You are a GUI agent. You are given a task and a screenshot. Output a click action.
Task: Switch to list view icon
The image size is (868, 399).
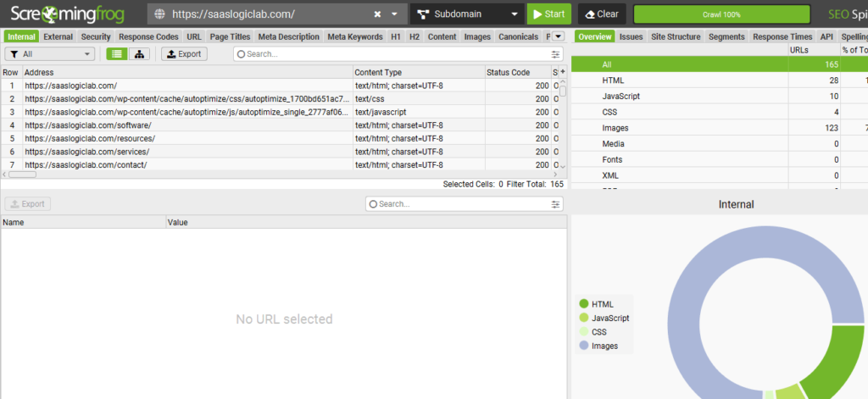pyautogui.click(x=117, y=53)
